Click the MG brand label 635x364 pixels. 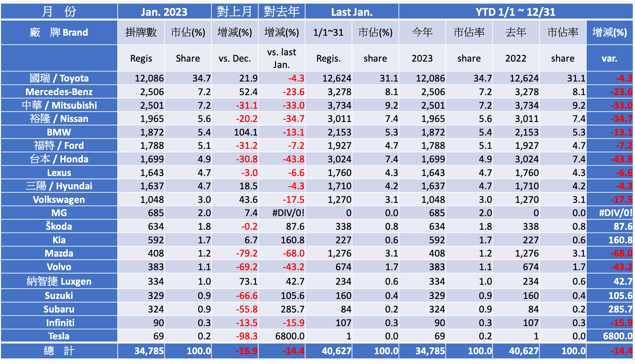click(x=59, y=213)
